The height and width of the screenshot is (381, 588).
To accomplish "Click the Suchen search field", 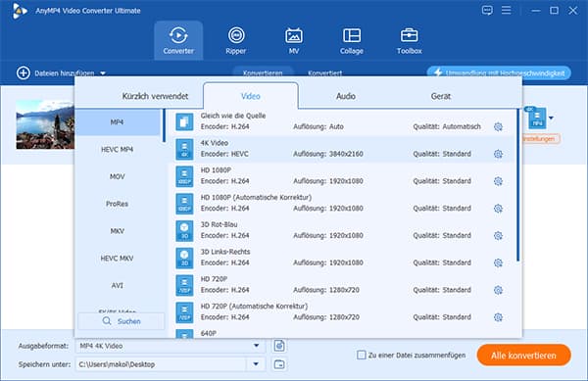I will click(122, 321).
